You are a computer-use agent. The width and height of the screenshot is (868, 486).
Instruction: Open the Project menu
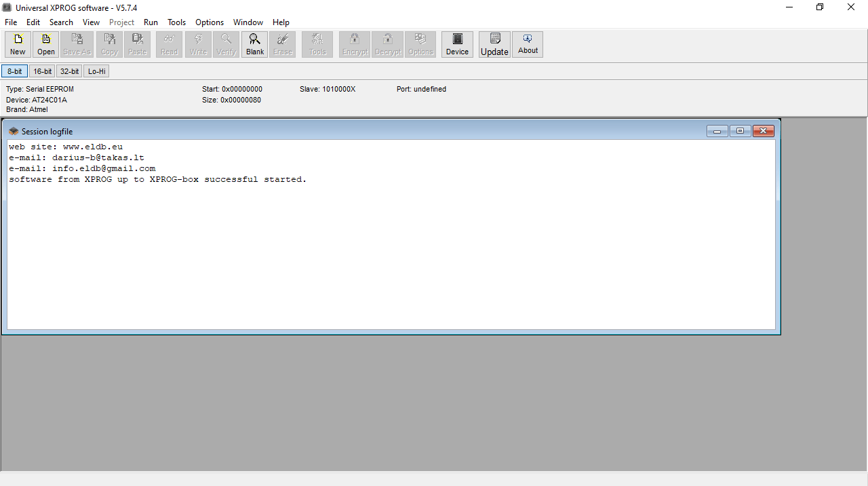(x=122, y=22)
